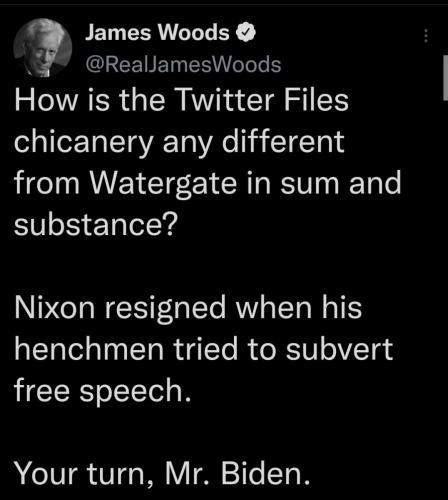Viewport: 448px width, 500px height.
Task: Open James Woods' profile picture
Action: coord(43,48)
